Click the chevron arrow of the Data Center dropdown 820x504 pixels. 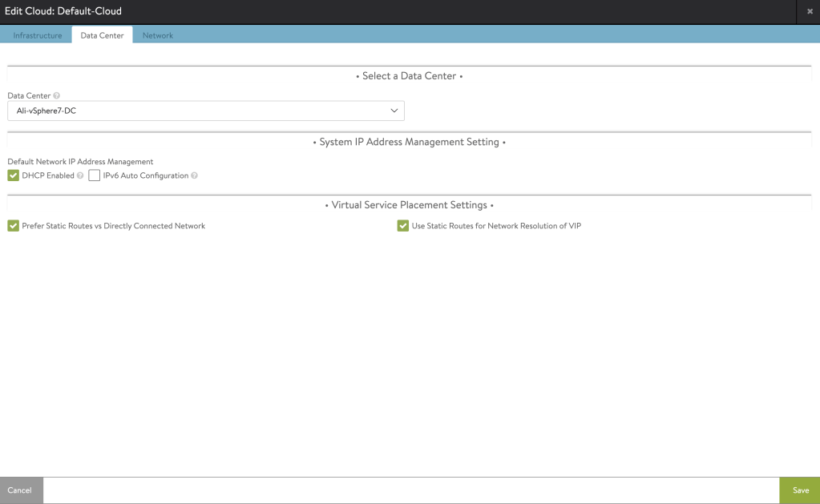pyautogui.click(x=394, y=111)
